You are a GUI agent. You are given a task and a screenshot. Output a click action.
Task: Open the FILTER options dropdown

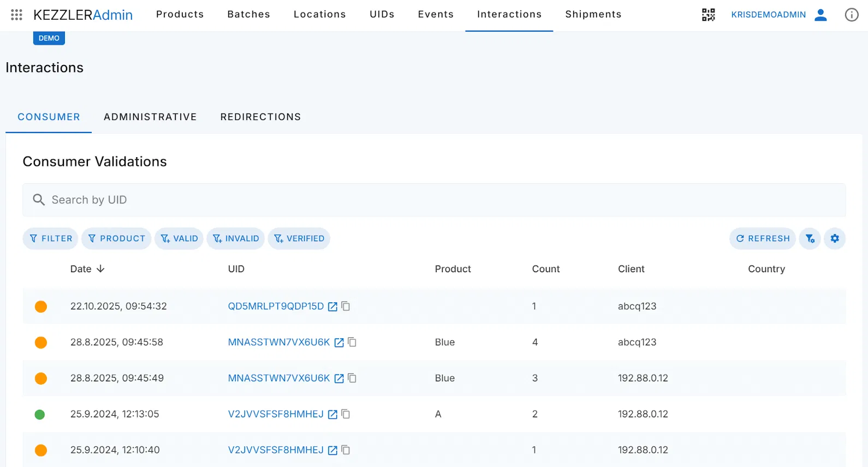(x=50, y=238)
